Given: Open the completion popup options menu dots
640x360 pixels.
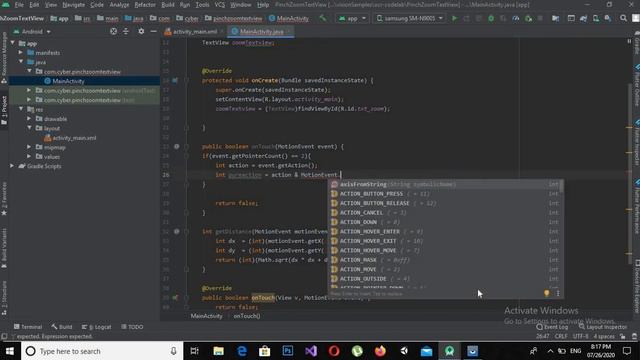Looking at the screenshot, I should click(x=558, y=293).
